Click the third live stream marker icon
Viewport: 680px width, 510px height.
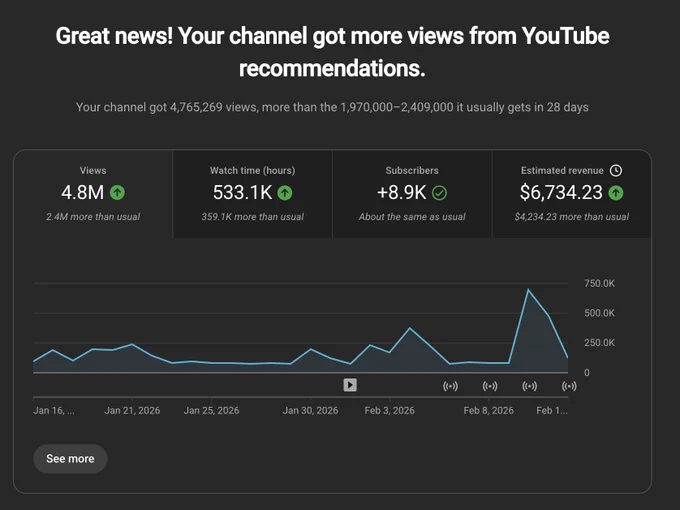point(530,386)
